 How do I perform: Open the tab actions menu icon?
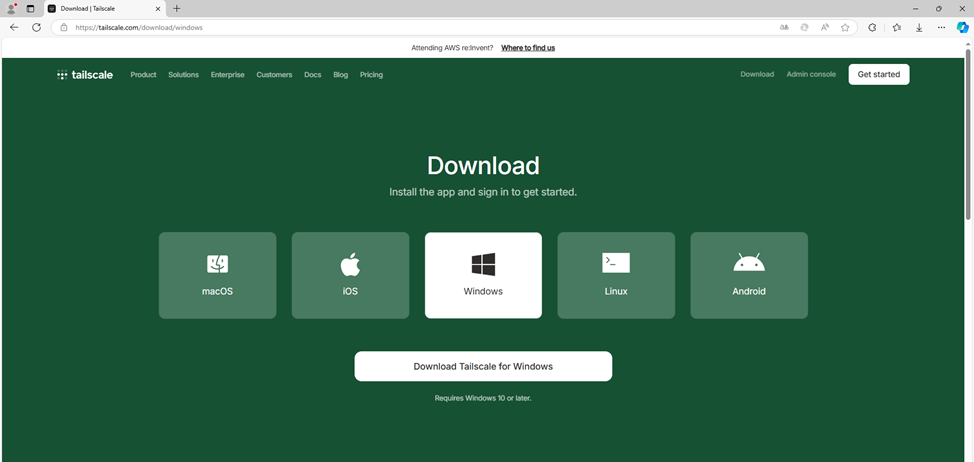pyautogui.click(x=30, y=9)
